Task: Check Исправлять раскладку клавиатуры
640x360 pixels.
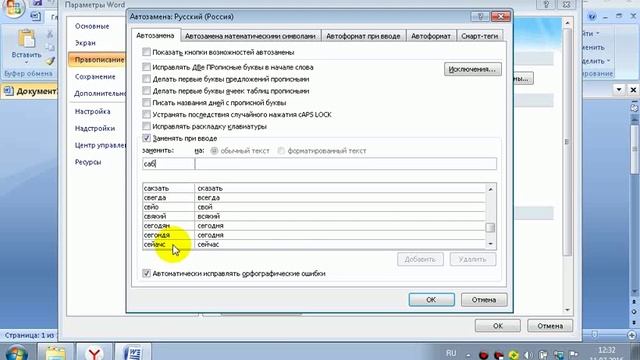Action: pos(147,126)
